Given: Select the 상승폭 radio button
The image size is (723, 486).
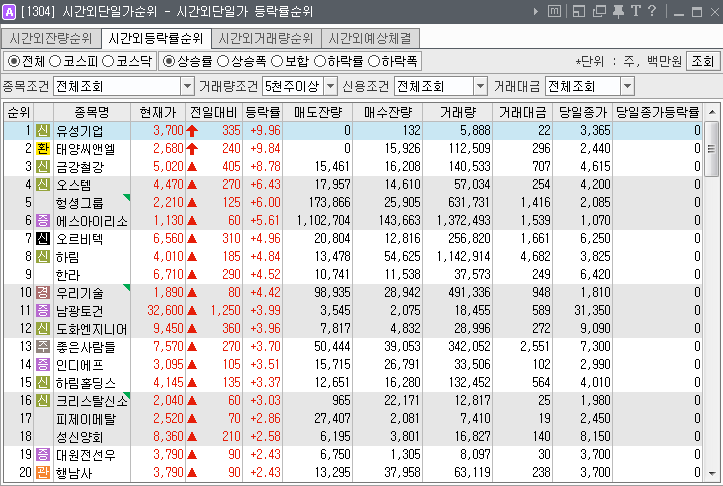Looking at the screenshot, I should coord(223,61).
